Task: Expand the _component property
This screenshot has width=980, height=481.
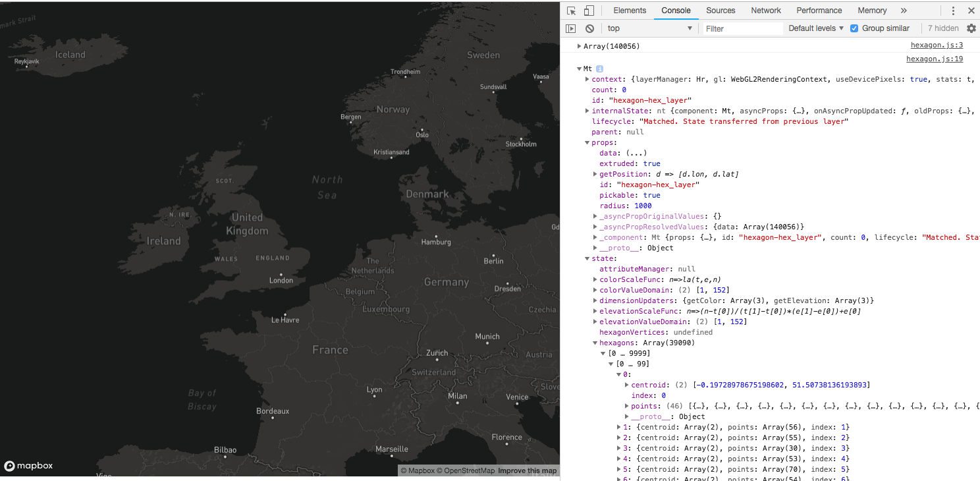Action: [x=595, y=237]
